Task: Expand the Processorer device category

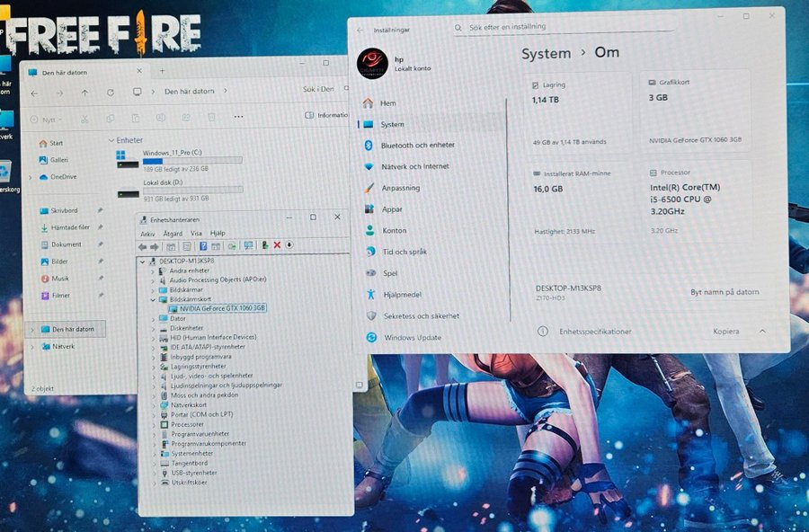Action: click(153, 424)
